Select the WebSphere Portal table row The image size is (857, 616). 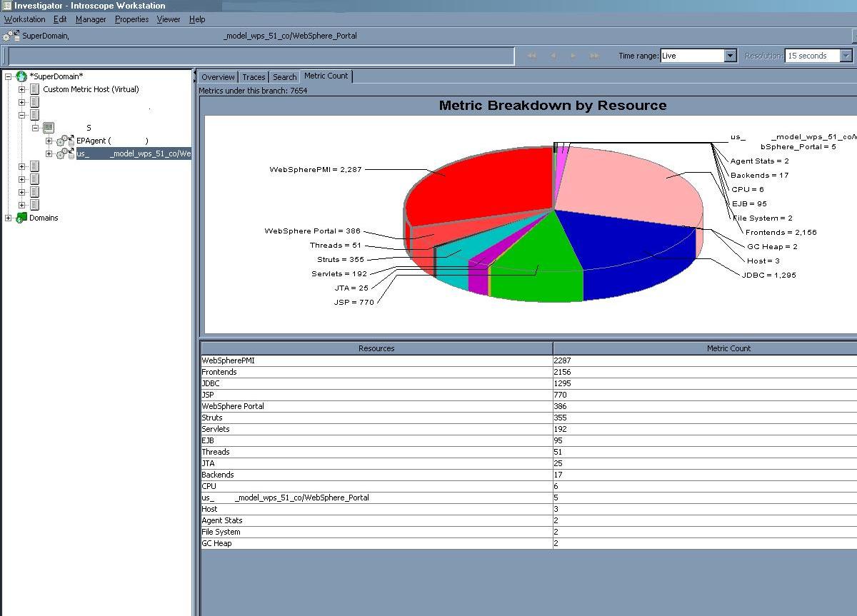[x=528, y=406]
